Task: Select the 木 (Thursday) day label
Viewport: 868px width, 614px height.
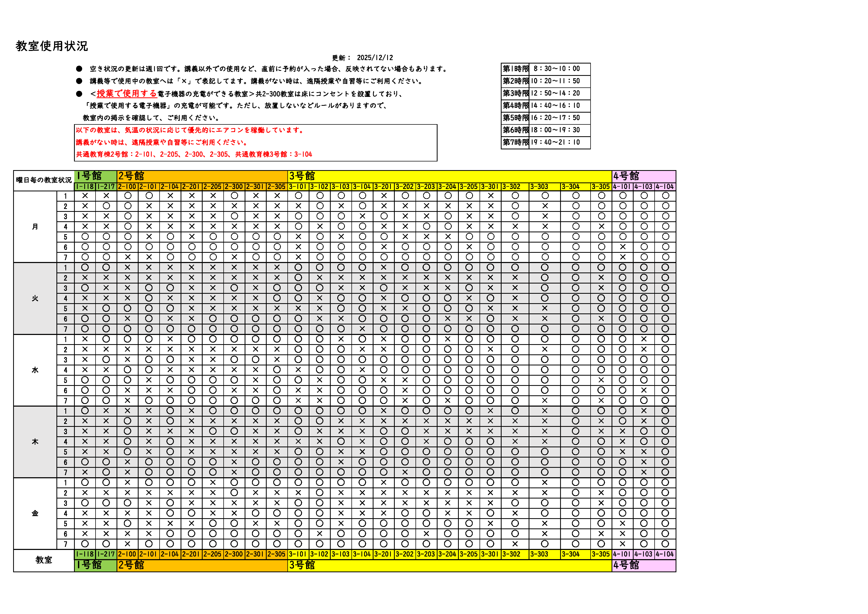Action: click(x=35, y=442)
